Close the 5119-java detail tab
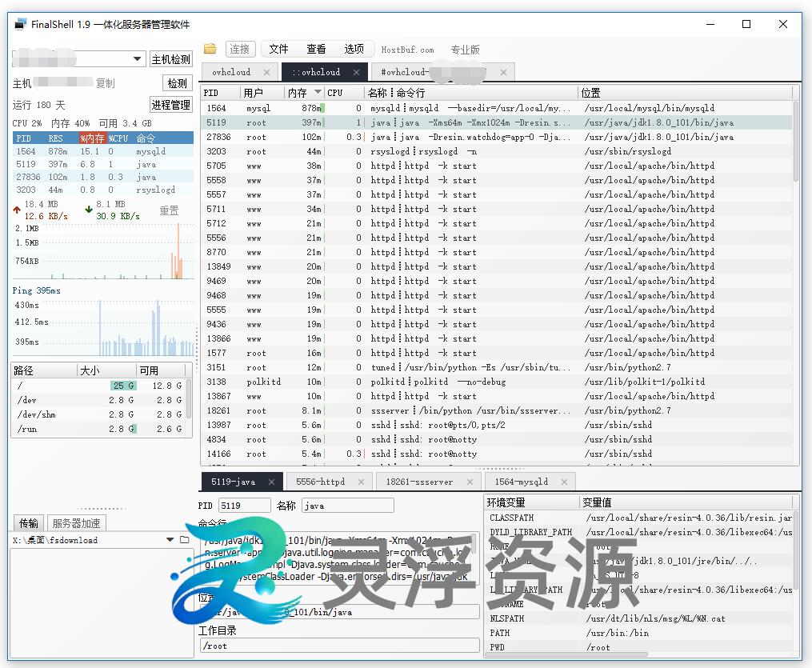The image size is (812, 668). point(271,482)
